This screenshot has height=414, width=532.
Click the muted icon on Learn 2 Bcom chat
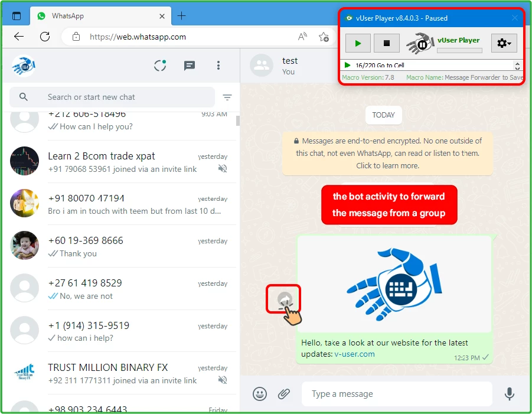[x=223, y=169]
